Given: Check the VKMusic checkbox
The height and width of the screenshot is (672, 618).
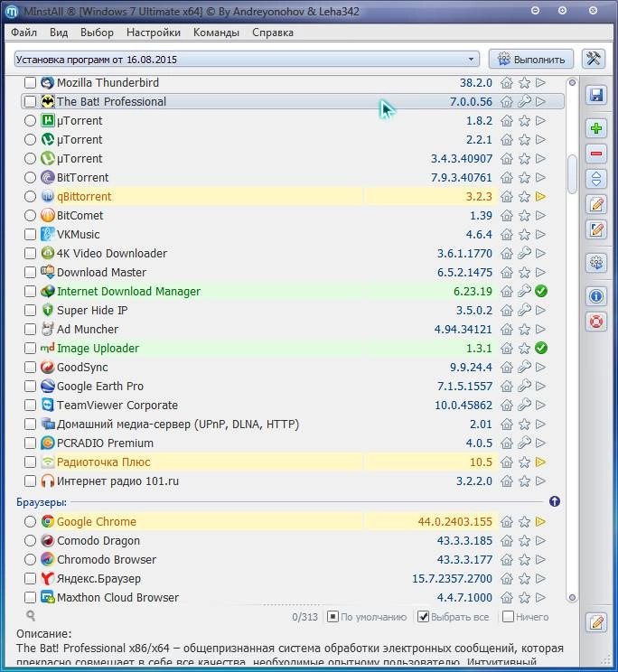Looking at the screenshot, I should coord(30,235).
